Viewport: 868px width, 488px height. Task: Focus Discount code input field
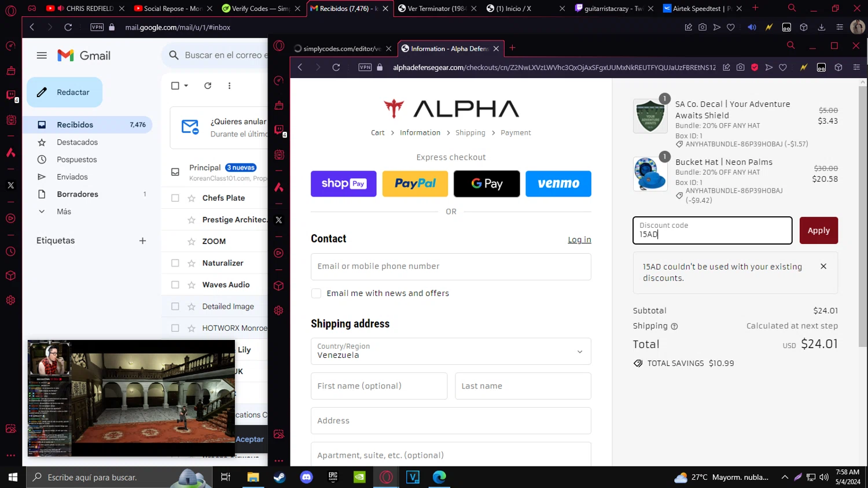pos(712,230)
